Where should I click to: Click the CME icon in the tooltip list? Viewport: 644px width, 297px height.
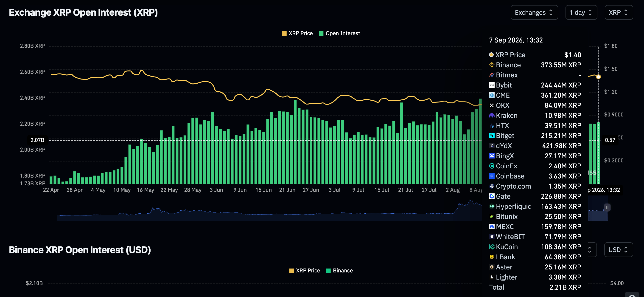tap(492, 95)
